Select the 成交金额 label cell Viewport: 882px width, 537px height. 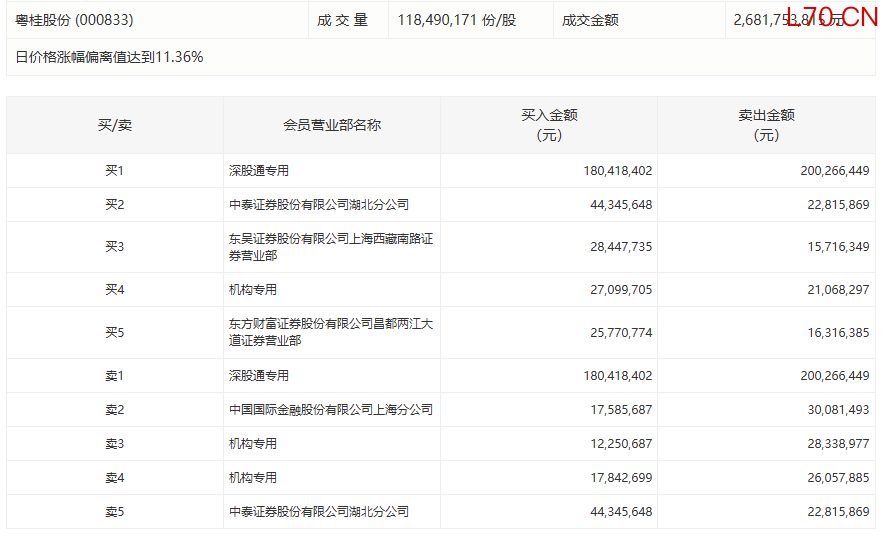(590, 20)
